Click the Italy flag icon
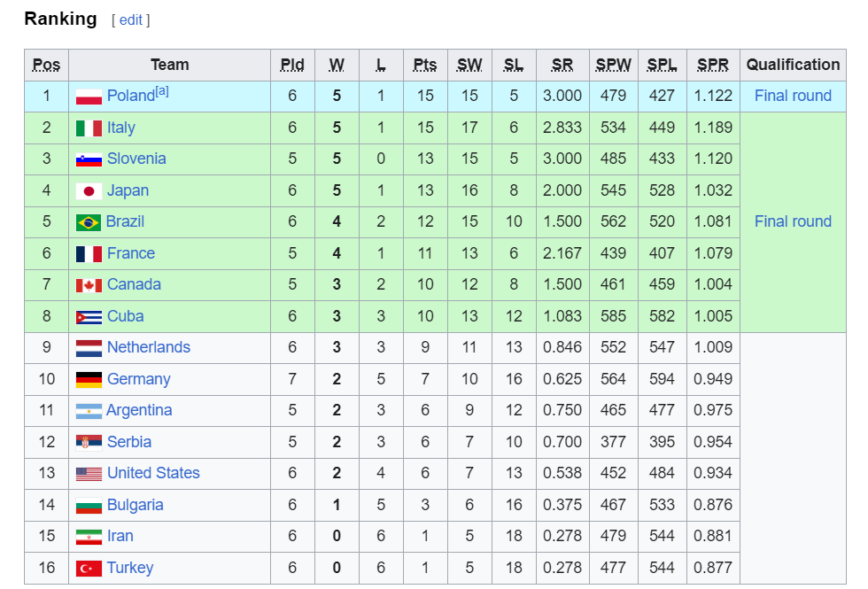 89,128
